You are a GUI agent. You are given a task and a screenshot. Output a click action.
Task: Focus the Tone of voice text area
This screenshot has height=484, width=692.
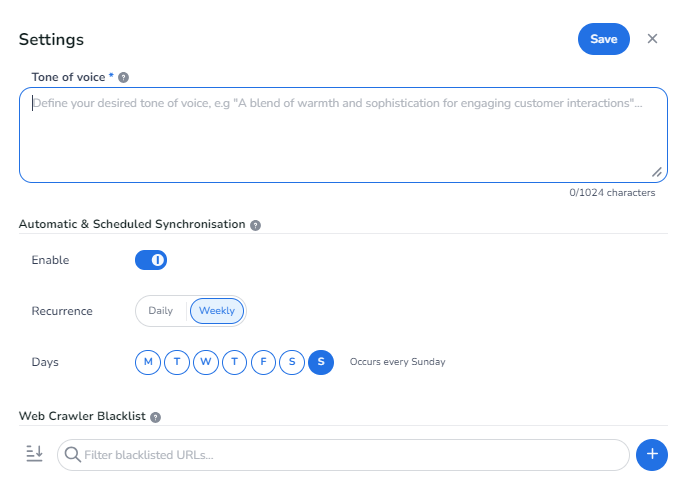coord(343,135)
